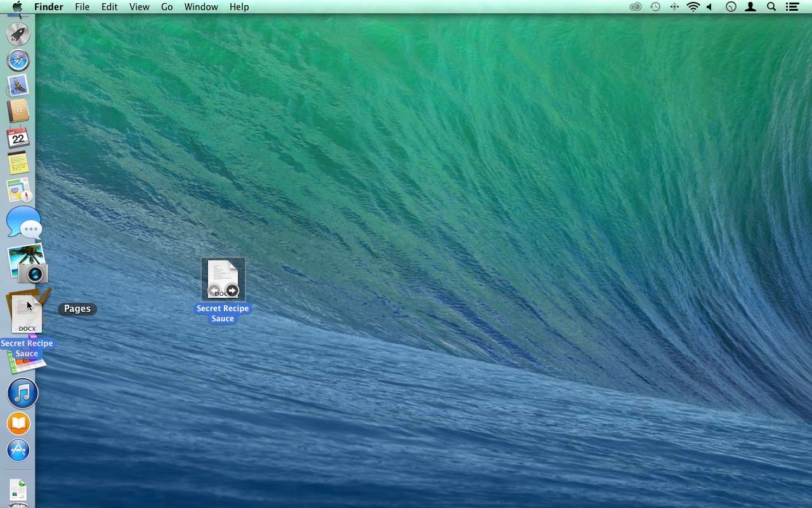Open Launchpad from the Dock
This screenshot has width=812, height=508.
pos(18,34)
